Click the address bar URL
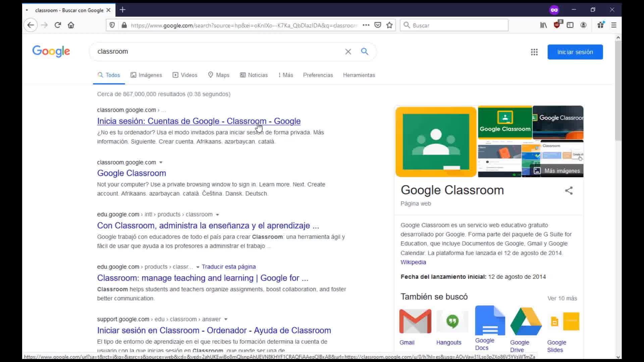This screenshot has width=644, height=362. 244,25
